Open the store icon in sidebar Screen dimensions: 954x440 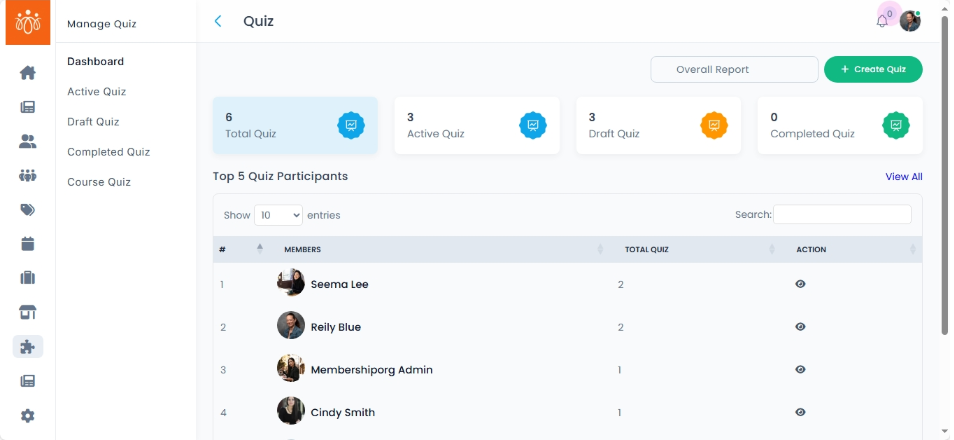click(x=27, y=313)
